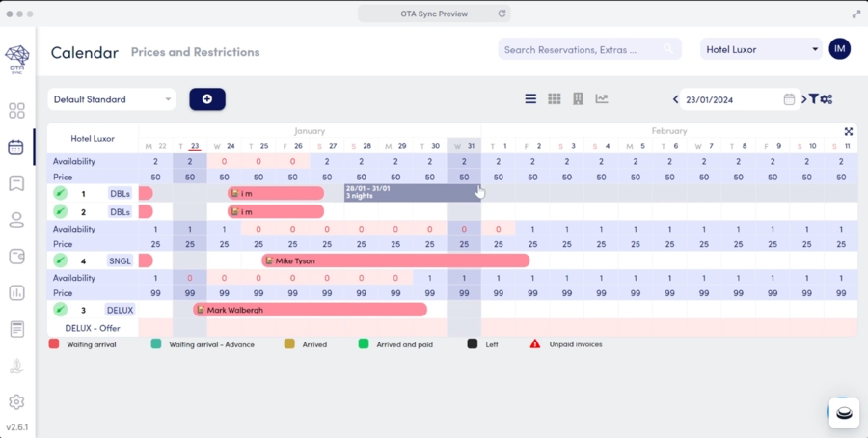Click the add reservation plus button
The image size is (868, 438).
[207, 99]
